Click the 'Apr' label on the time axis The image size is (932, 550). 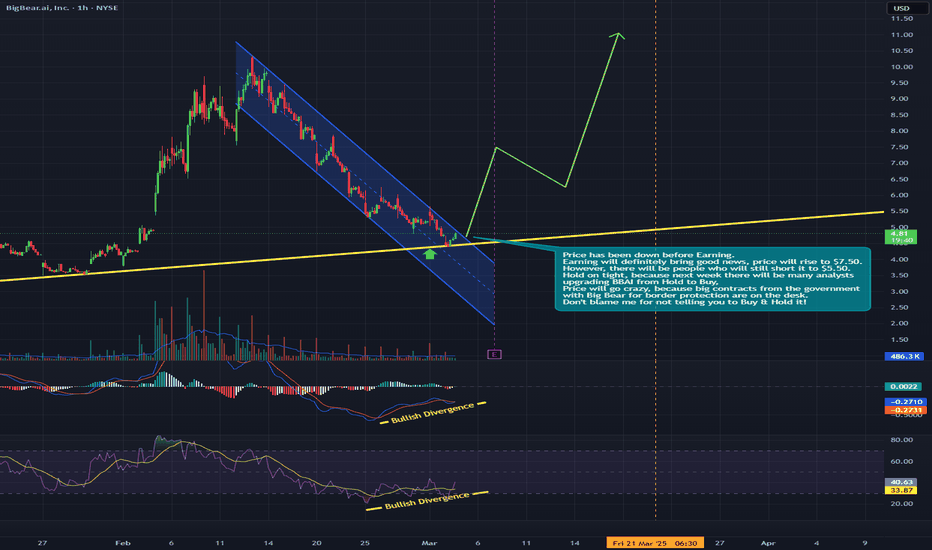768,543
